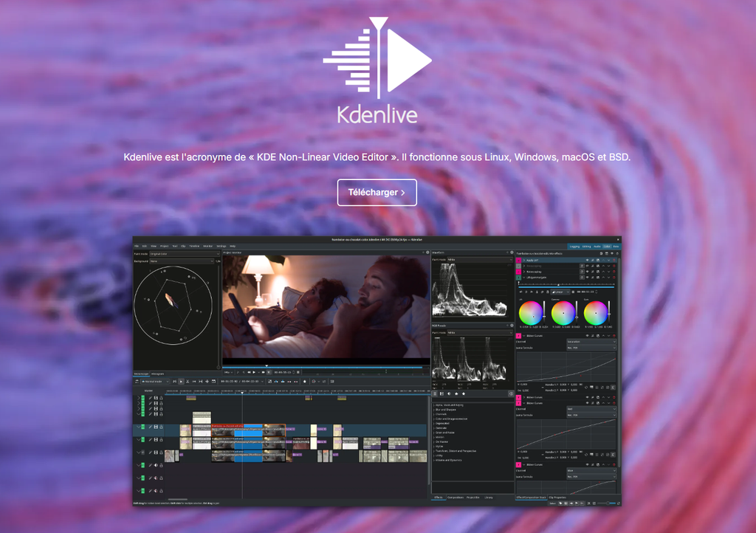The width and height of the screenshot is (756, 533).
Task: Open the keyframe interpolation 'Linear' dropdown
Action: 560,292
